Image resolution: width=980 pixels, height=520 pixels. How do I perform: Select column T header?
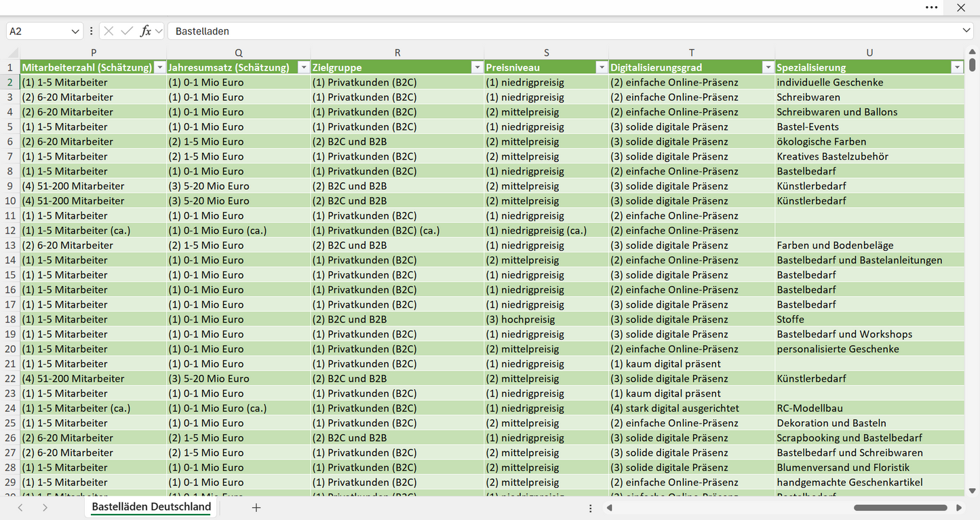tap(692, 53)
